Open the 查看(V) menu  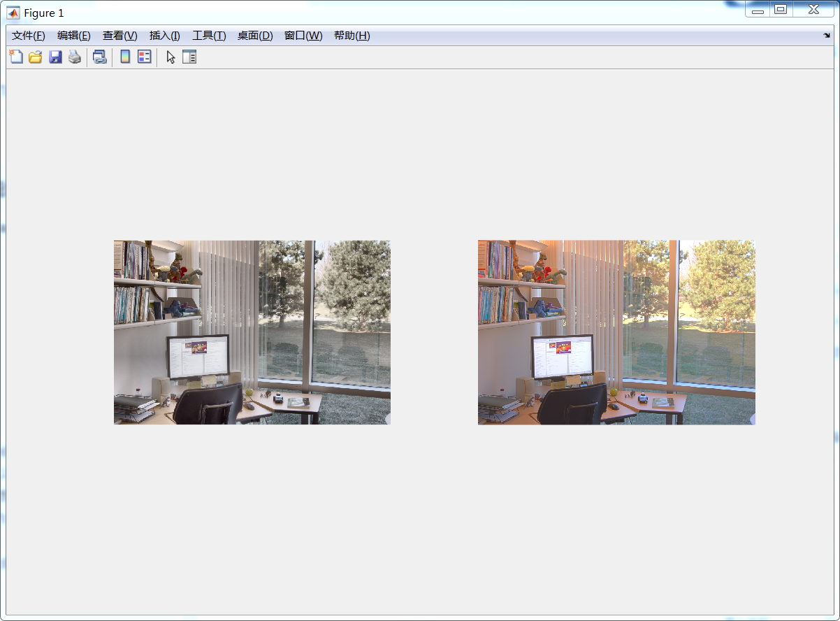point(120,36)
